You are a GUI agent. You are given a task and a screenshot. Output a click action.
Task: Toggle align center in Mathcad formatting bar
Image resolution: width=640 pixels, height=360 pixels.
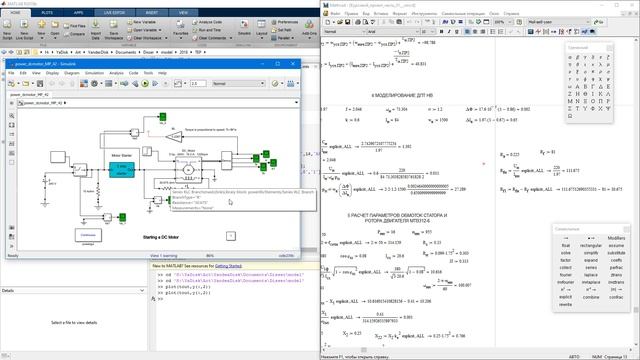pyautogui.click(x=475, y=31)
